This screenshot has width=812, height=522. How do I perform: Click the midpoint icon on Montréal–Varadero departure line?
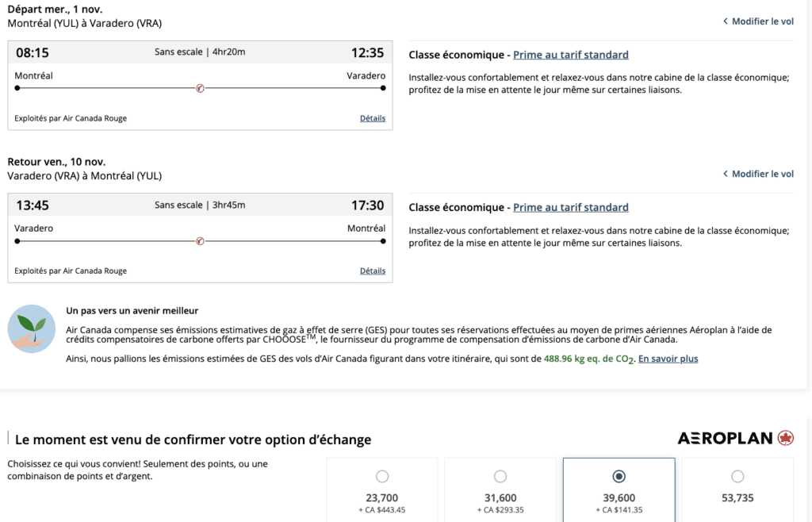(x=200, y=88)
